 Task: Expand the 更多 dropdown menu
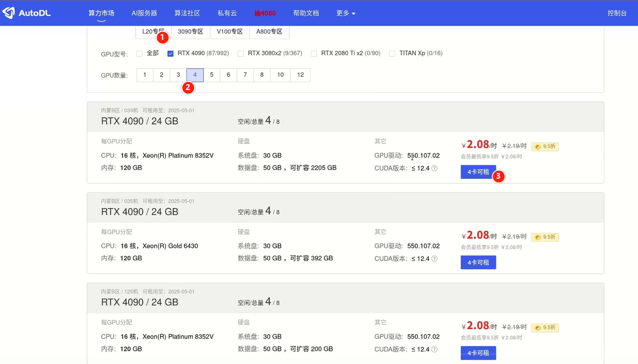[x=346, y=13]
